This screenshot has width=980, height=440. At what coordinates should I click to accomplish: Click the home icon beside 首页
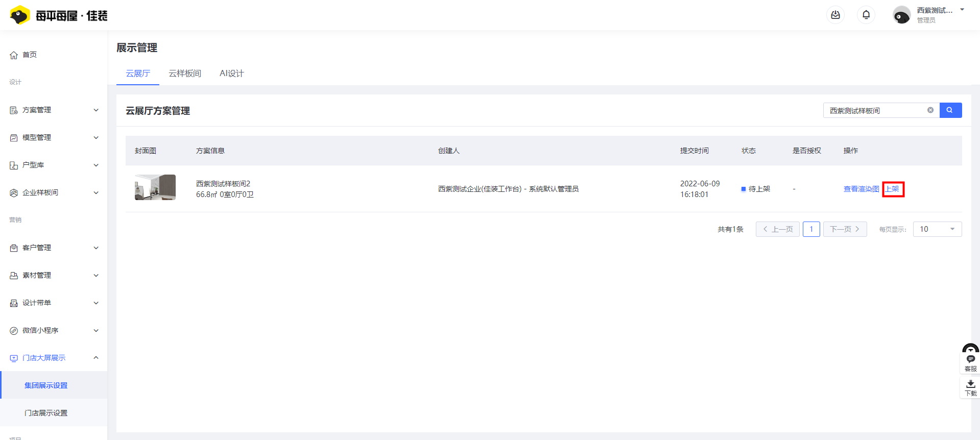[x=14, y=55]
